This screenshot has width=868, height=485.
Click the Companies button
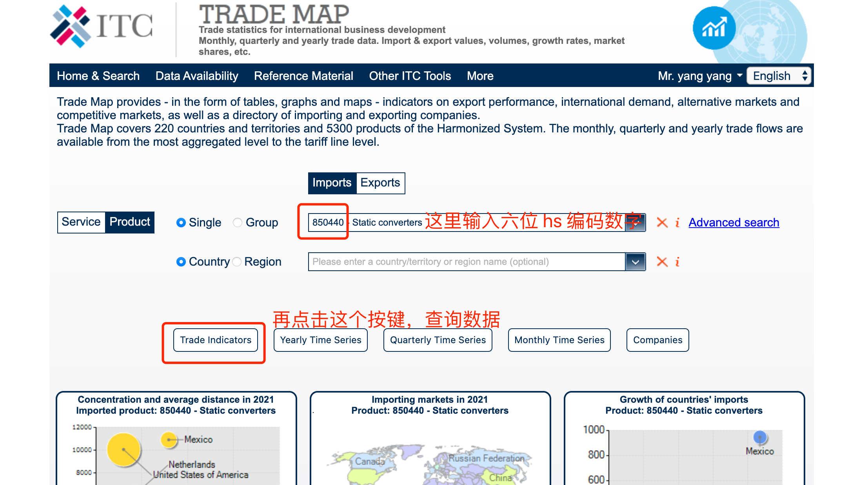click(x=658, y=340)
